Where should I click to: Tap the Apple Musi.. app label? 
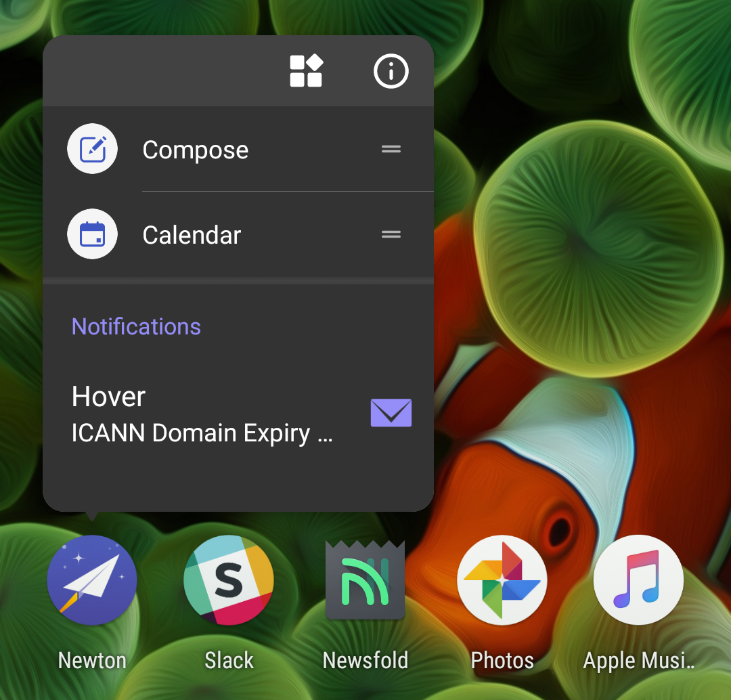tap(639, 661)
